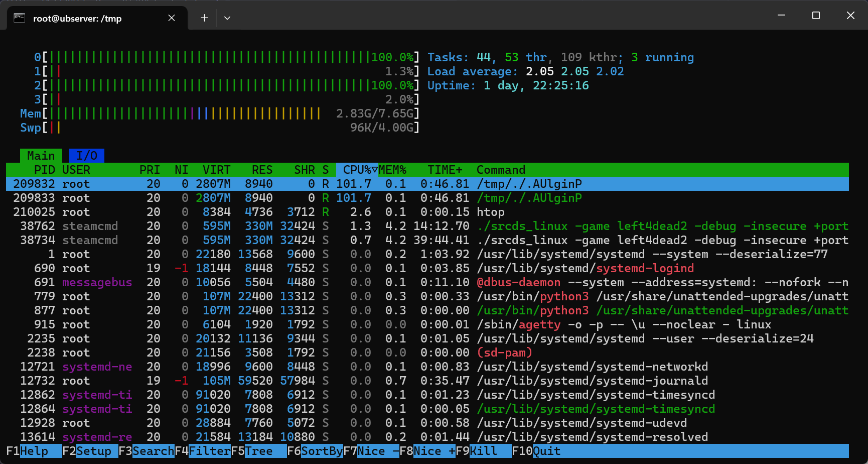Select the systemd-resolved process row
The height and width of the screenshot is (464, 868).
click(x=427, y=437)
